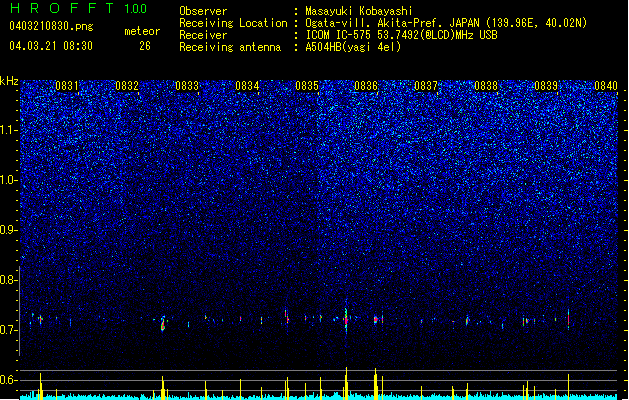Viewport: 629px width, 400px height.
Task: Click the 0.7 kHz axis tick label
Action: pyautogui.click(x=8, y=330)
